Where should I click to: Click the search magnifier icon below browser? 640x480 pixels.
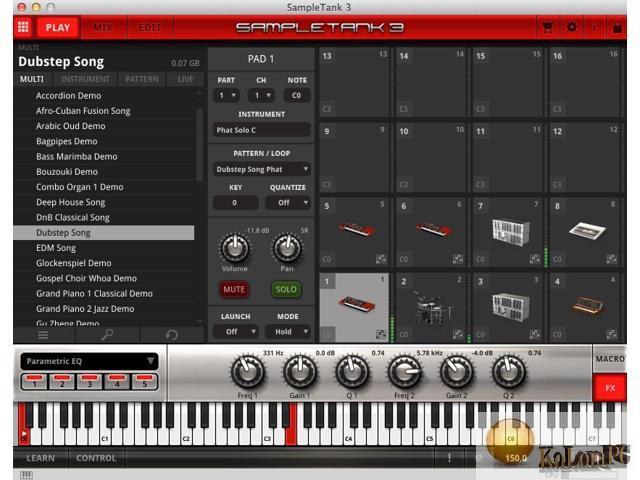107,335
